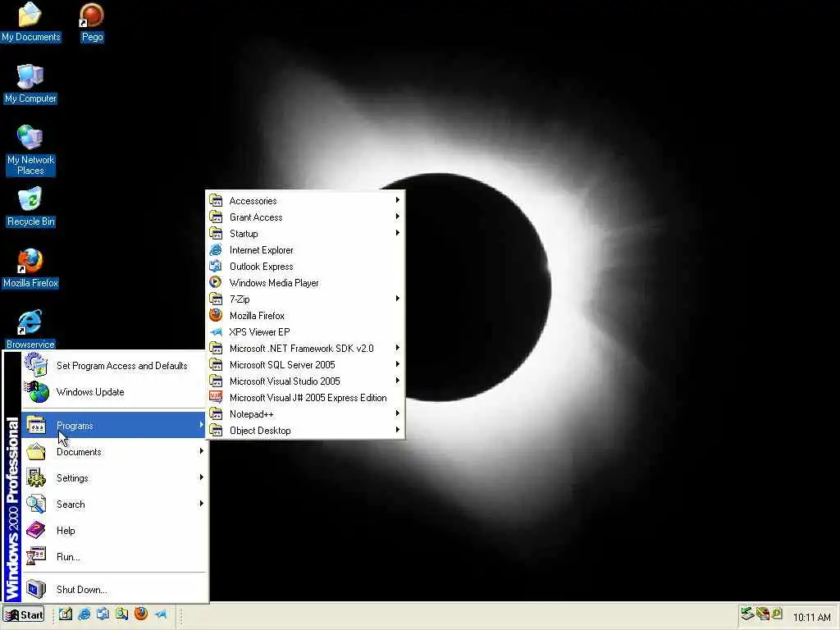This screenshot has width=840, height=630.
Task: Launch Firefox from Quick Launch bar
Action: tap(141, 614)
